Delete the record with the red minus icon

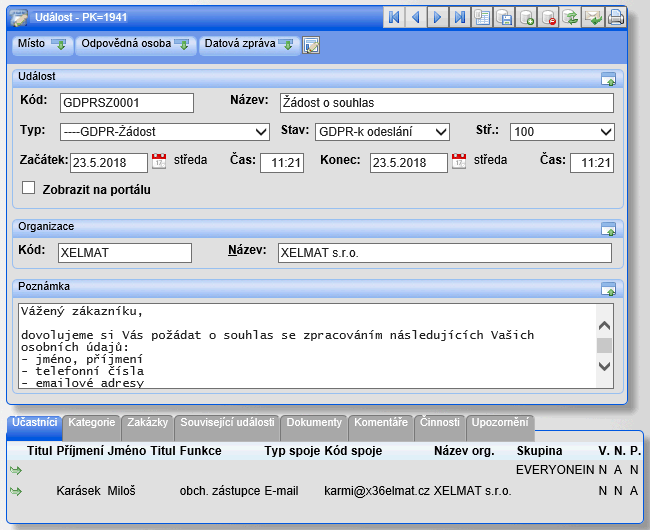tap(549, 17)
